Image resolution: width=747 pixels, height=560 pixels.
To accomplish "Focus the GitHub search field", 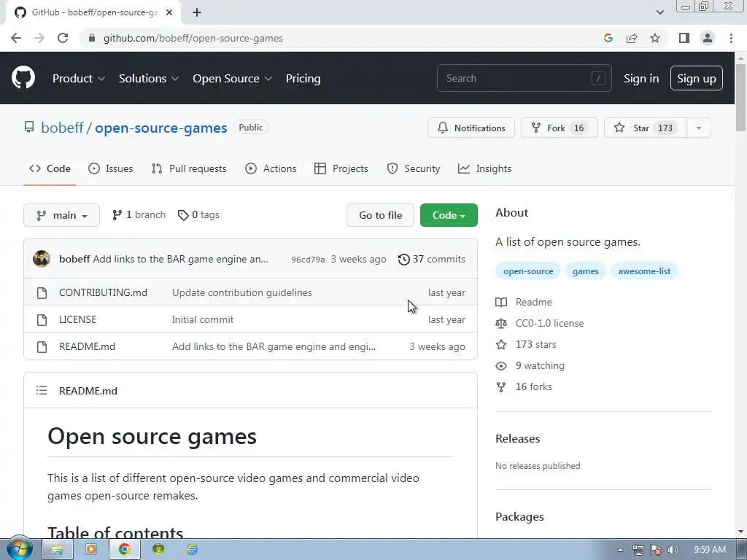I will (x=524, y=78).
